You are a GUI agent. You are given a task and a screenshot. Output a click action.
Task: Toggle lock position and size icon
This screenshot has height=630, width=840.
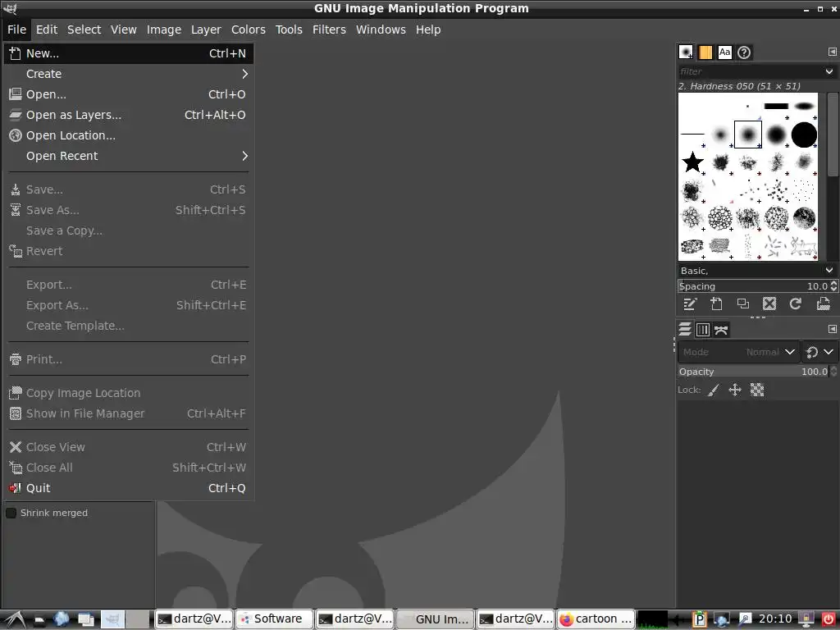point(735,390)
